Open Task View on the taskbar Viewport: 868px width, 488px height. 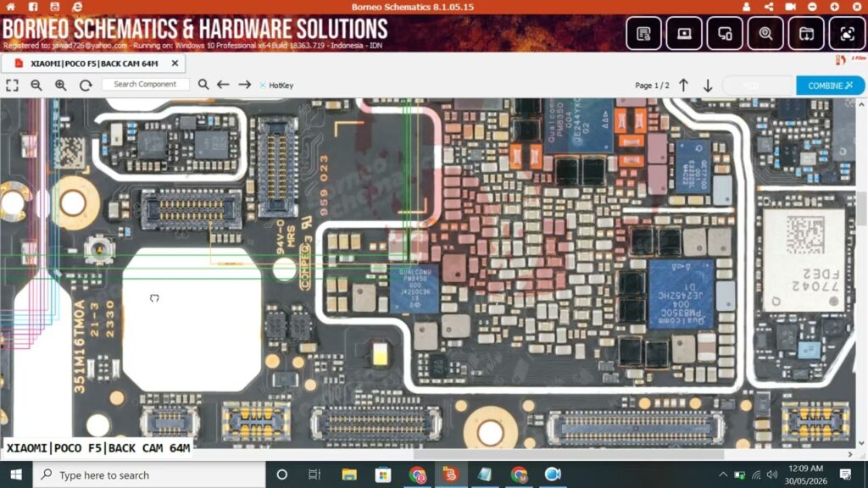[x=314, y=474]
